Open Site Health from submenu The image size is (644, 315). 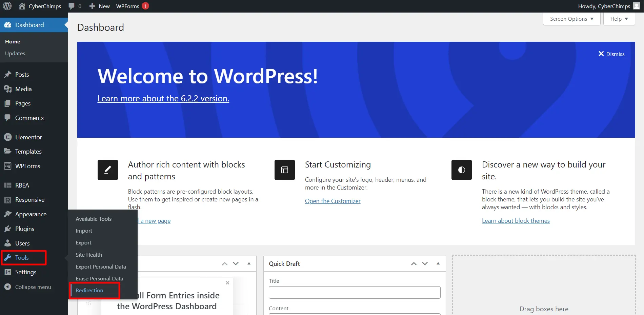pyautogui.click(x=89, y=255)
